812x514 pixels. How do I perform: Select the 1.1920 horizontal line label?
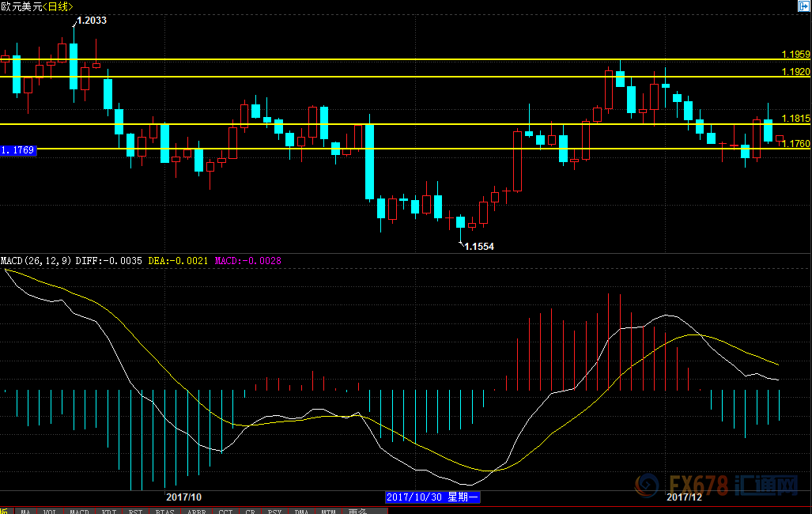pyautogui.click(x=795, y=72)
